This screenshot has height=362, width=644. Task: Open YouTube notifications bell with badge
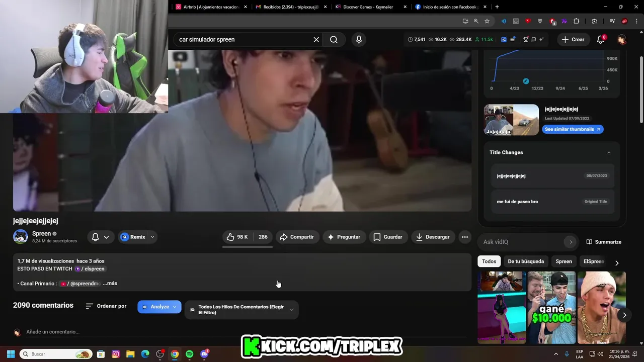[x=601, y=39]
